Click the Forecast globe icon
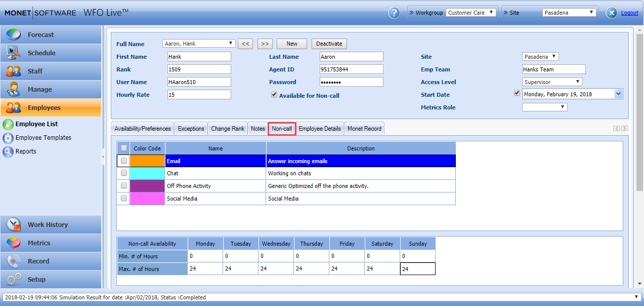This screenshot has height=306, width=644. click(14, 34)
